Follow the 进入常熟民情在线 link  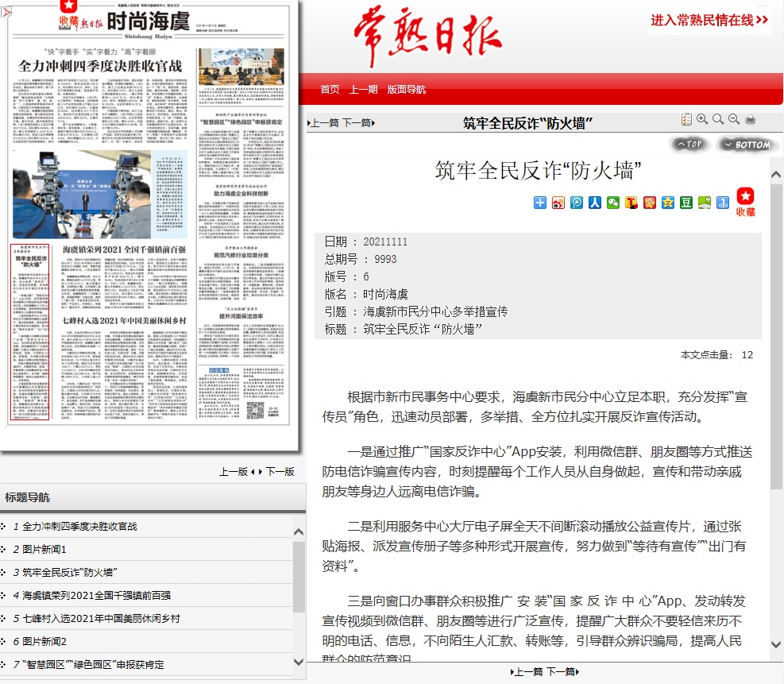709,21
